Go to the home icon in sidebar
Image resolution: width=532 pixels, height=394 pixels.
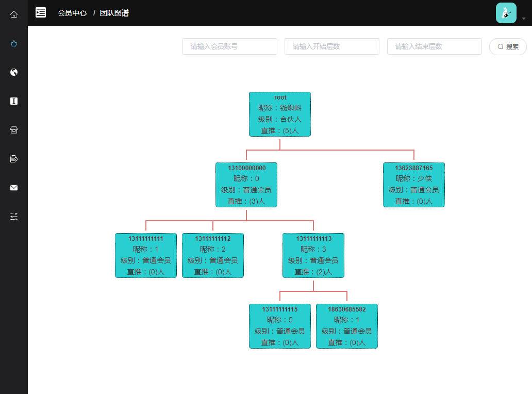[x=14, y=14]
